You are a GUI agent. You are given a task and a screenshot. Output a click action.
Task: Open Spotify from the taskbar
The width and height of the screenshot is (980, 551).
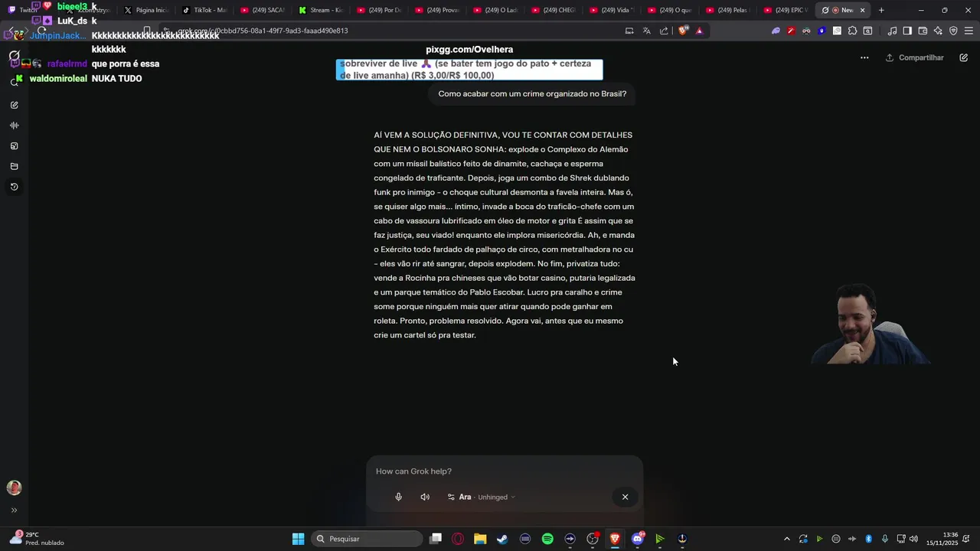point(547,539)
